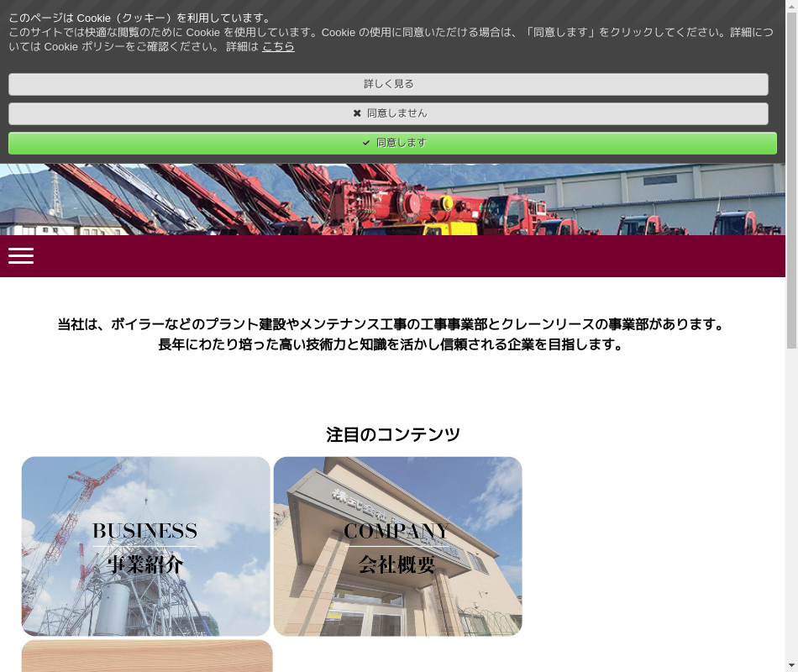The height and width of the screenshot is (672, 798).
Task: Open the COMPANY 会社概要 tile
Action: (x=397, y=546)
